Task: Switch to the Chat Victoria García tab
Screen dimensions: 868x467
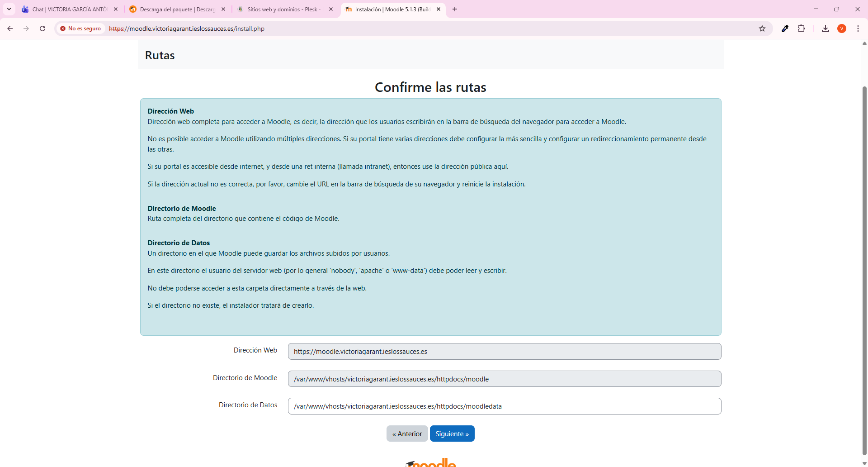Action: tap(70, 9)
